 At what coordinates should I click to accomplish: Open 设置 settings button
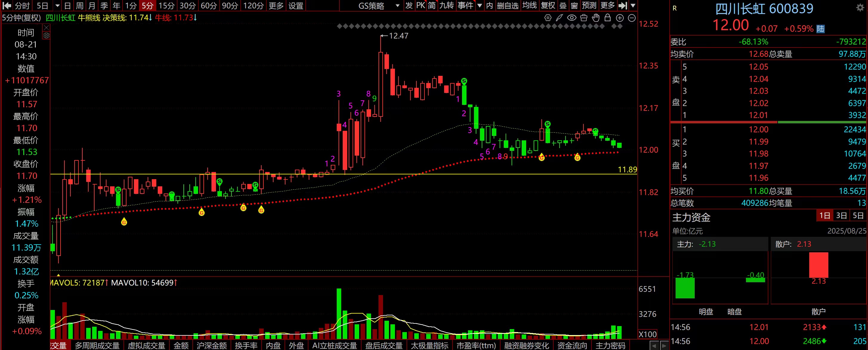296,6
